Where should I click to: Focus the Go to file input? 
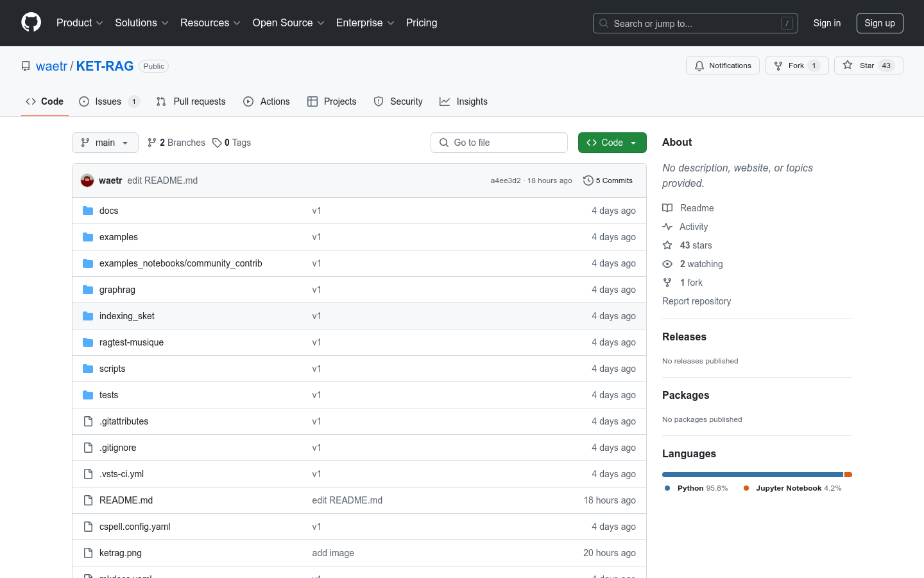point(499,143)
